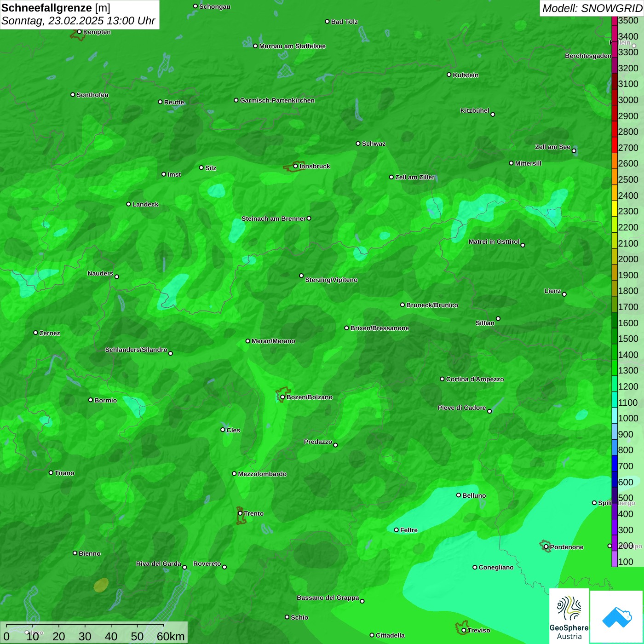This screenshot has width=644, height=644.
Task: Select the Bad Tölz marker dot
Action: click(327, 22)
